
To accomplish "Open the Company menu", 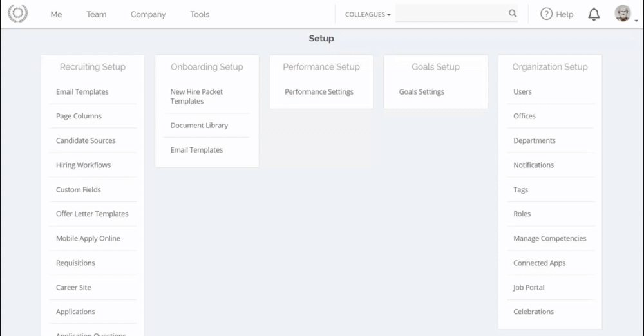I will (148, 14).
